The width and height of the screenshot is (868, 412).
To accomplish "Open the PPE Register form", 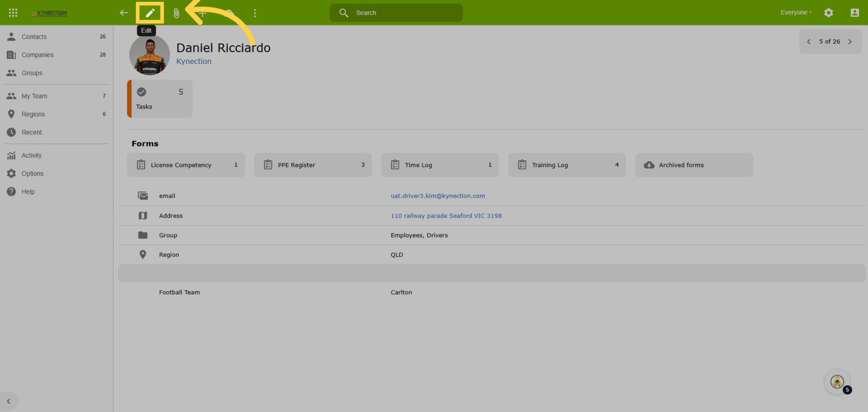I will (313, 165).
